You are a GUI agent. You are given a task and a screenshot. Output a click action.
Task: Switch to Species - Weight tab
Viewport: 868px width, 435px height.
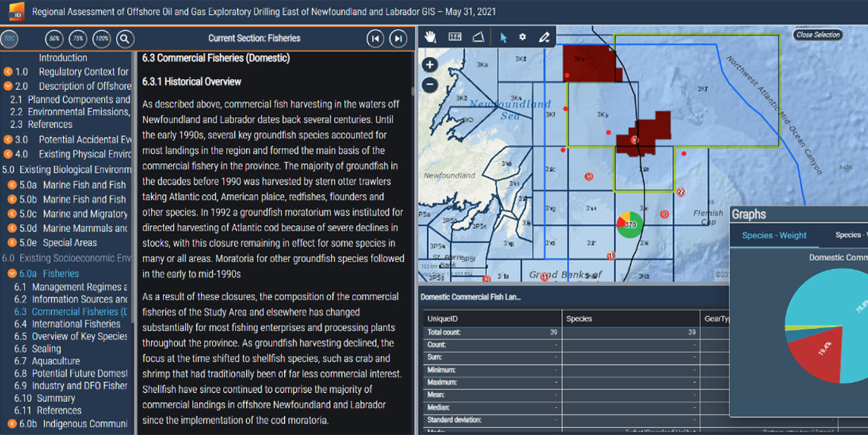(x=774, y=235)
